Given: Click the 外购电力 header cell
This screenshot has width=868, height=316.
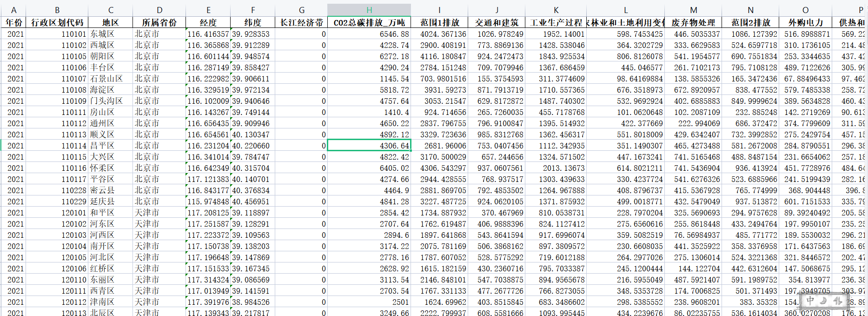Looking at the screenshot, I should point(806,22).
